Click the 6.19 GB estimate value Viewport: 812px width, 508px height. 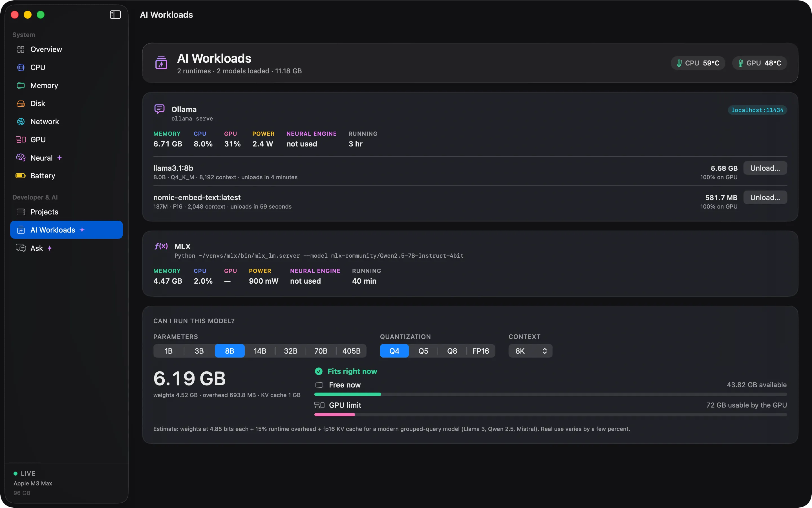189,378
